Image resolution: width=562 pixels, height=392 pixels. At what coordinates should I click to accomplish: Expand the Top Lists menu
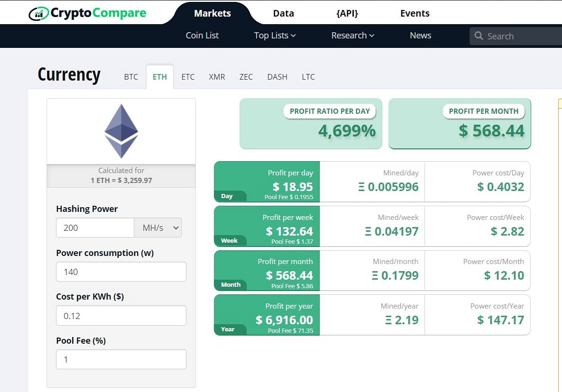[x=275, y=36]
